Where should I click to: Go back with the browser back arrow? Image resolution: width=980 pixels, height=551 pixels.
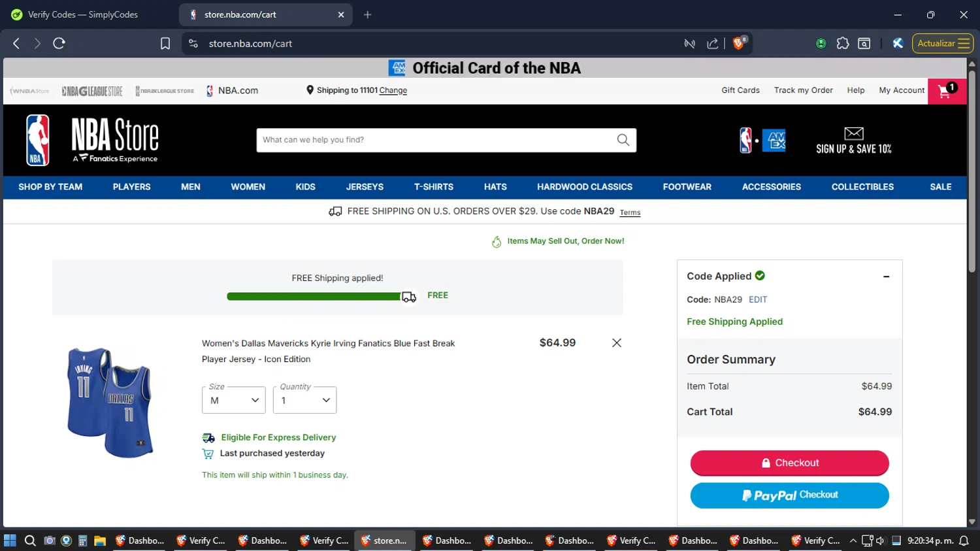16,43
